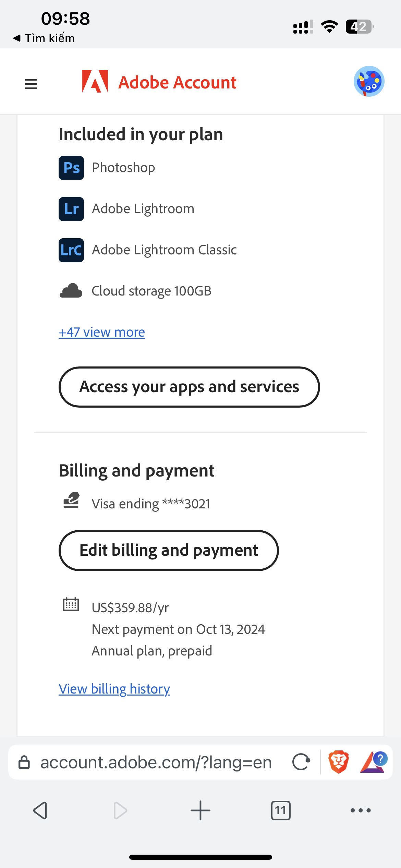
Task: Open the profile avatar menu
Action: click(369, 82)
